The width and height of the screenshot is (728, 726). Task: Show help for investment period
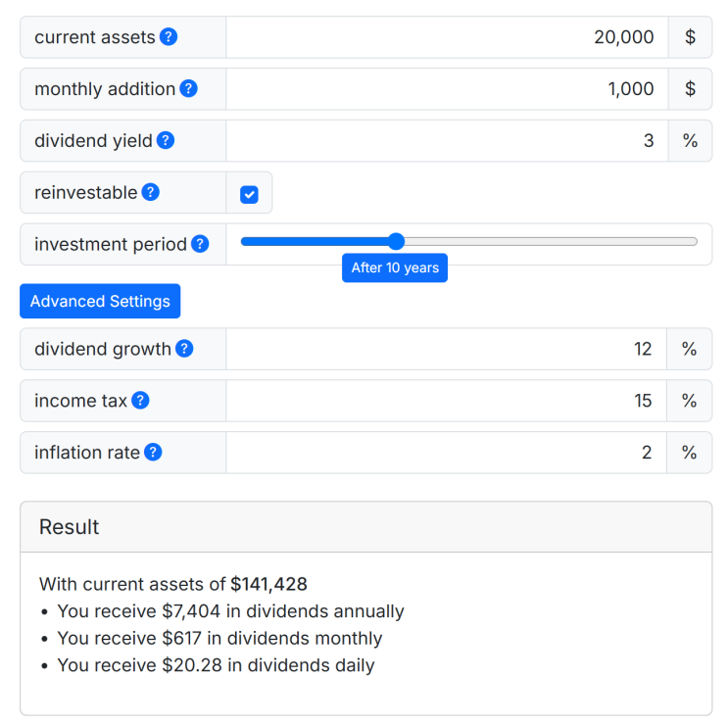click(x=200, y=244)
